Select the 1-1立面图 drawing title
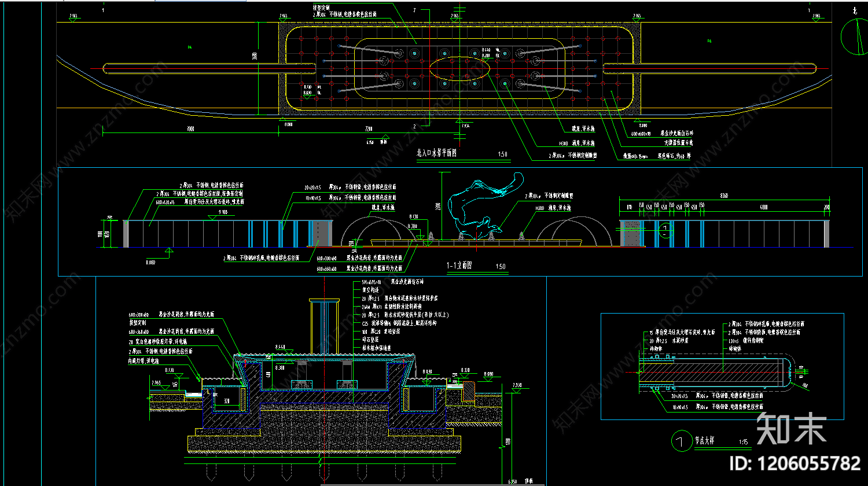Viewport: 868px width, 486px height. [x=459, y=265]
